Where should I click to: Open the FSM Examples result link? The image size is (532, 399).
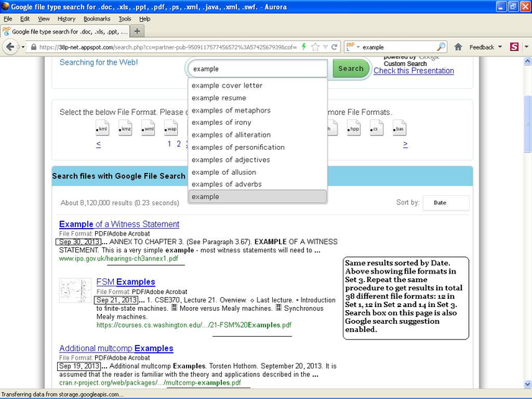click(x=125, y=282)
